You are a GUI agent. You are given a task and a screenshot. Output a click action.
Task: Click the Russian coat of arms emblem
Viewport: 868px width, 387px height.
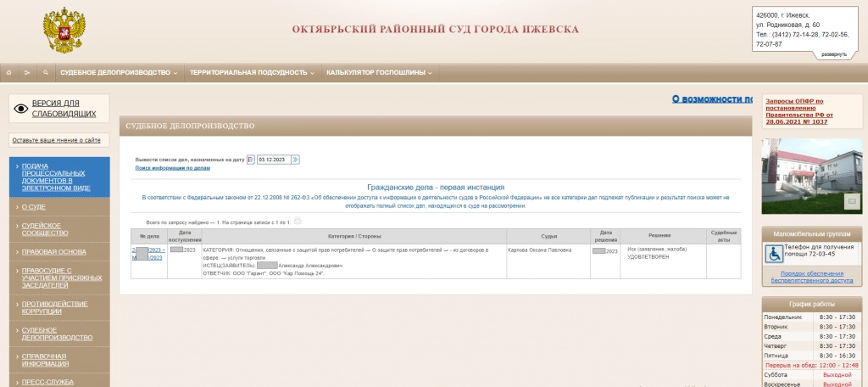tap(64, 30)
